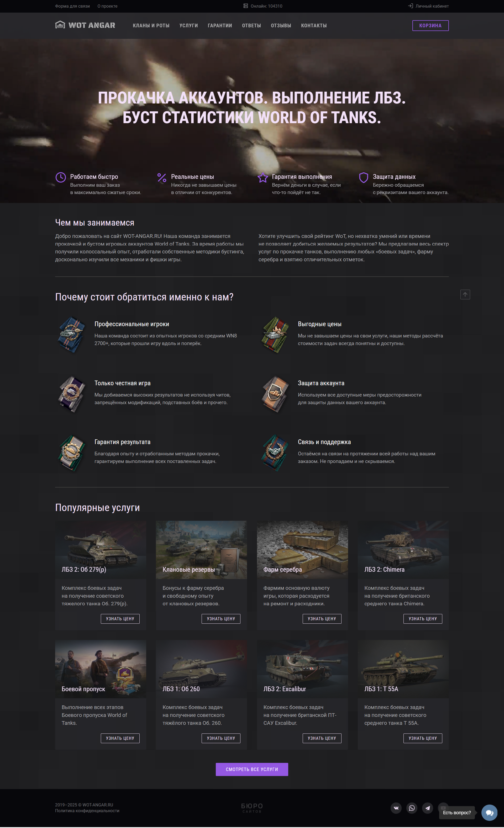Click the Профессиональные игроки medal icon
Image resolution: width=504 pixels, height=828 pixels.
tap(72, 335)
